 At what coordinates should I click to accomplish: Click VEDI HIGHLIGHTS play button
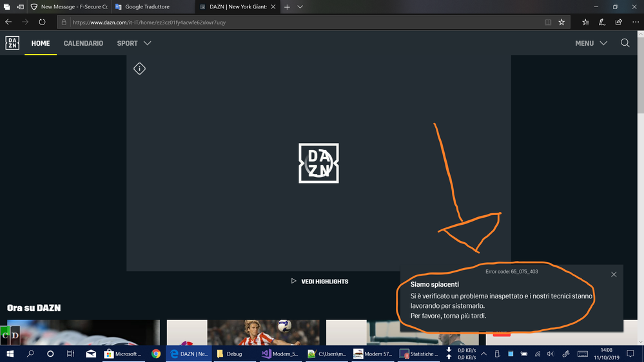pos(320,281)
